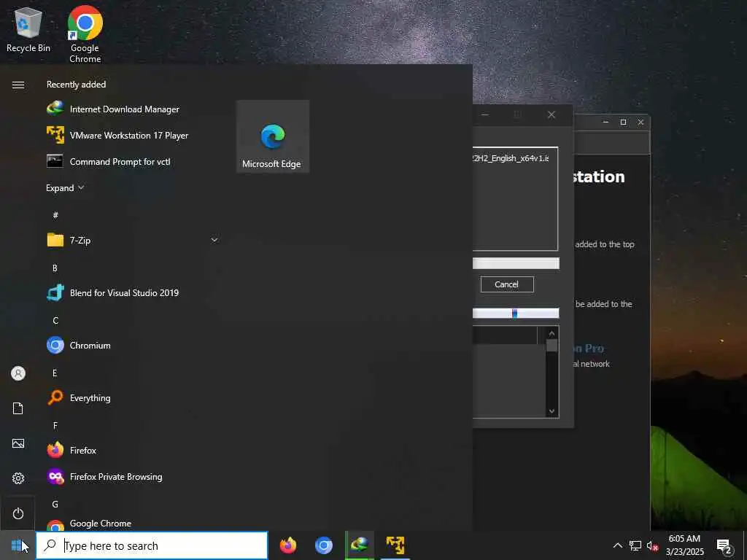747x560 pixels.
Task: Open Documents from Start sidebar
Action: point(18,408)
